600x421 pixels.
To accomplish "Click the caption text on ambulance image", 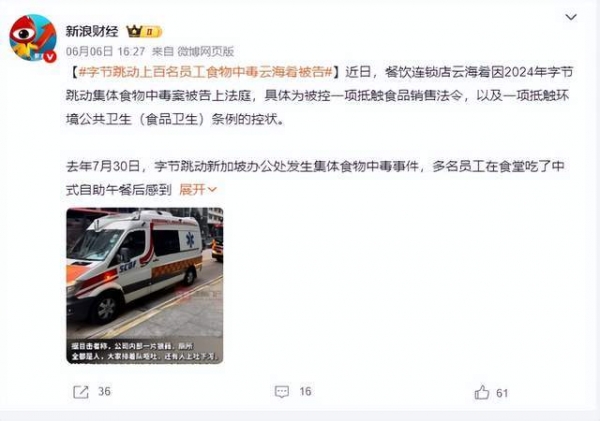I will [144, 352].
